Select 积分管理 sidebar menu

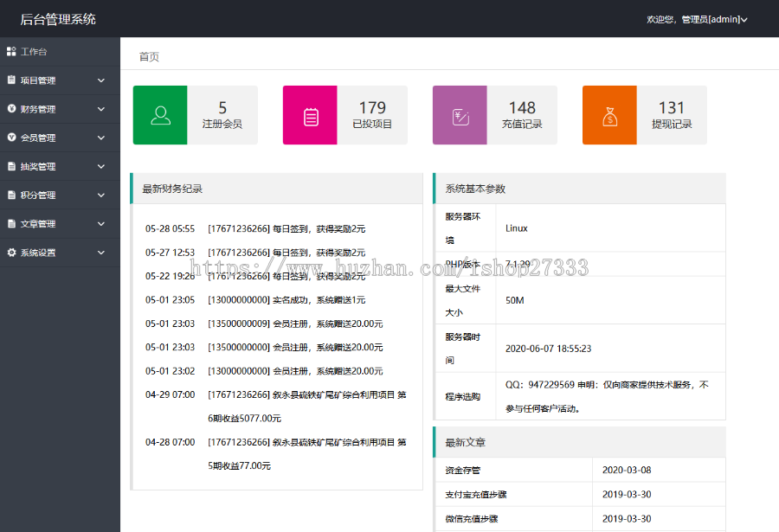(x=60, y=195)
